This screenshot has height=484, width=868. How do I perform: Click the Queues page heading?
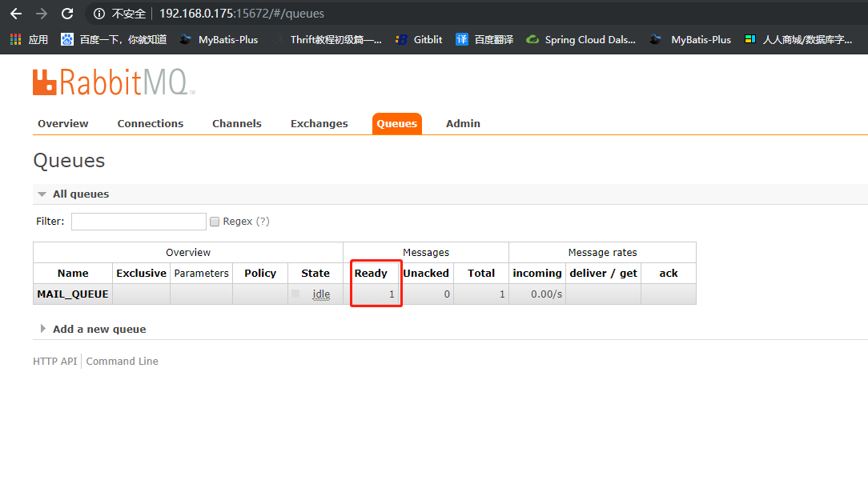(69, 161)
